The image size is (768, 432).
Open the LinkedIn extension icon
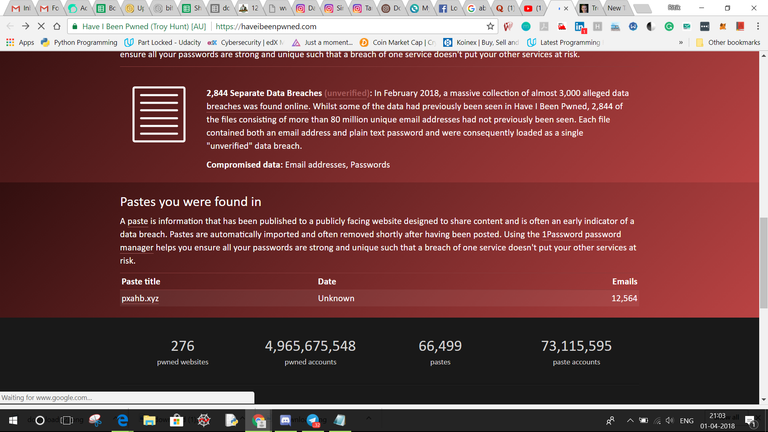579,26
